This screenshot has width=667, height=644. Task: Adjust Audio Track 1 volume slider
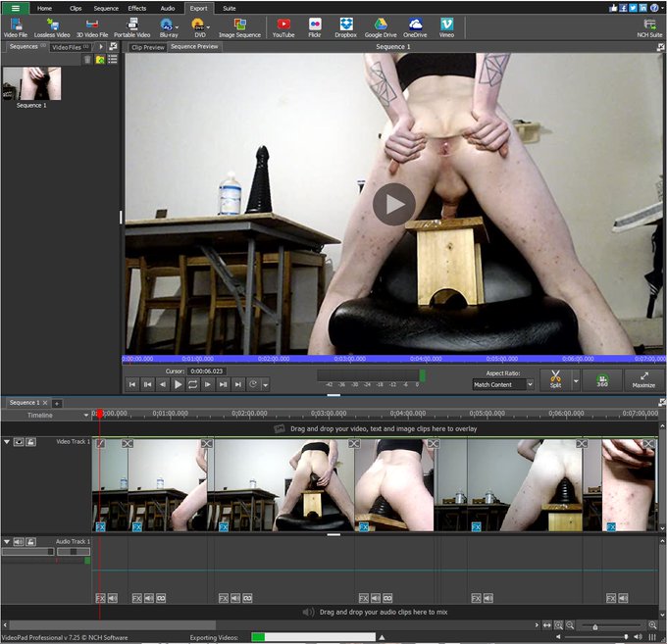[28, 552]
